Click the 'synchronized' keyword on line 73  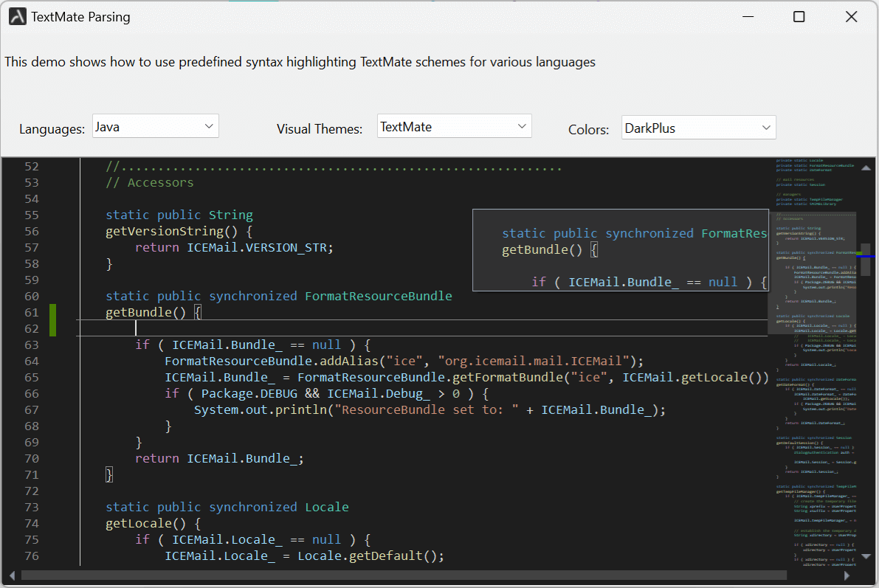(253, 508)
